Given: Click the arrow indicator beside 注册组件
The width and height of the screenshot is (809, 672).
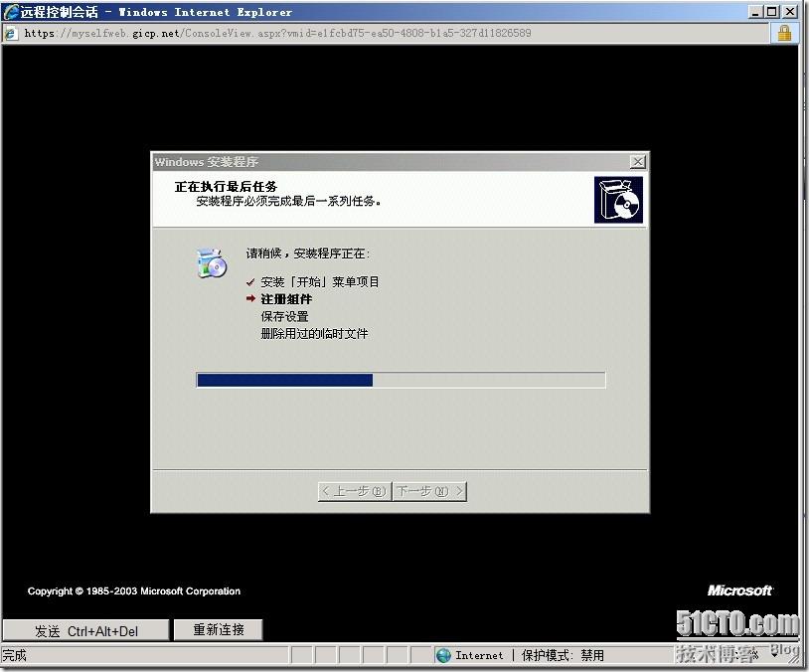Looking at the screenshot, I should (249, 299).
